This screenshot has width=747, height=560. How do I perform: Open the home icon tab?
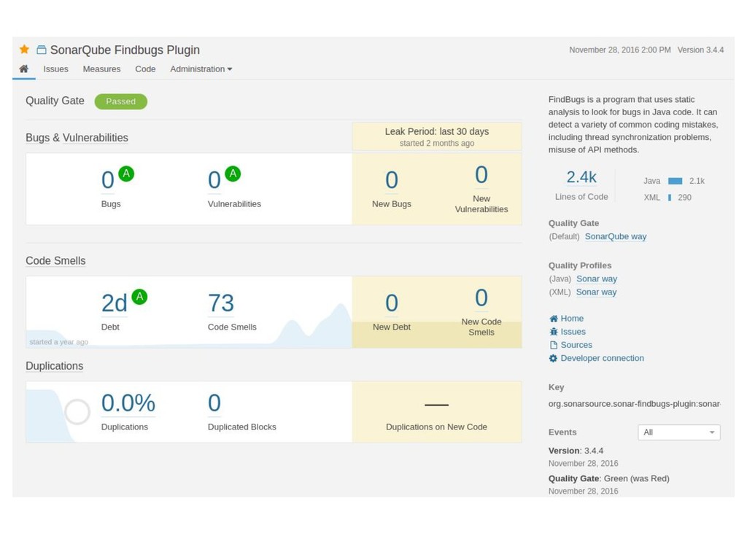click(23, 69)
